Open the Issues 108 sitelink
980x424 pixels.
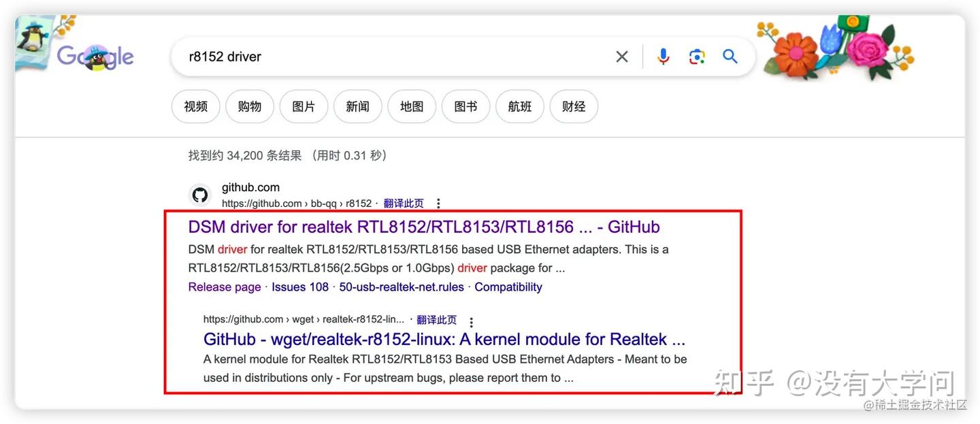300,287
